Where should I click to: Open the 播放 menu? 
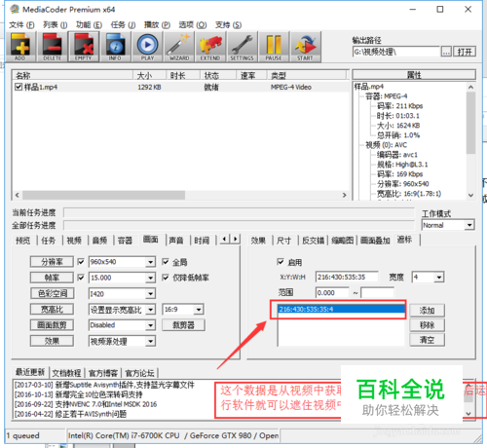pos(157,25)
